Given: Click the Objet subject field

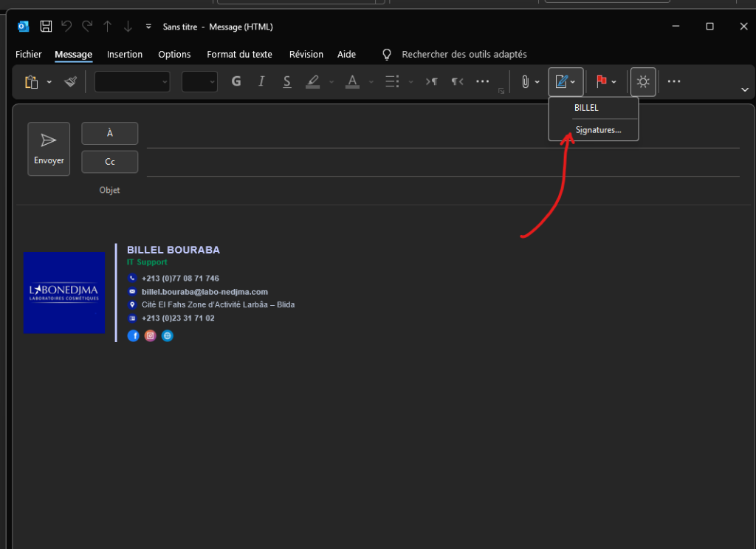Looking at the screenshot, I should point(443,190).
